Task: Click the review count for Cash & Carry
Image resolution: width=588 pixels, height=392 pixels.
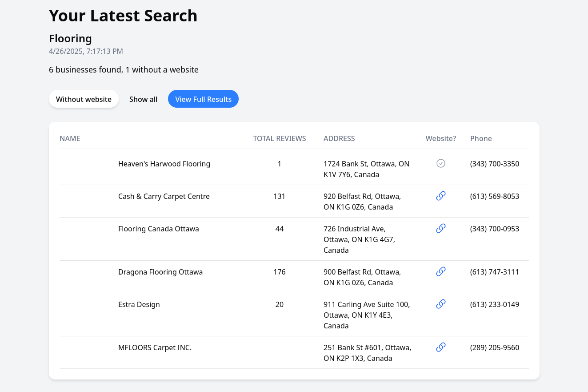Action: (279, 196)
